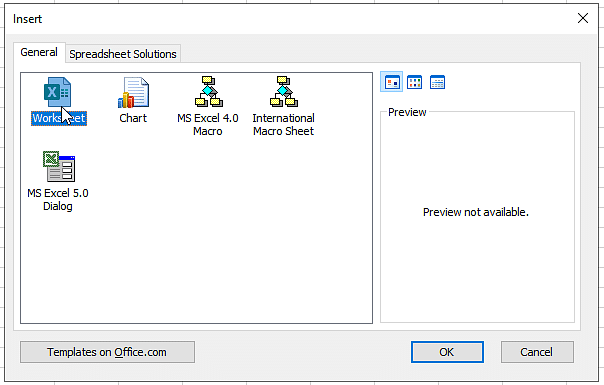Switch to Large Icons view button

392,82
